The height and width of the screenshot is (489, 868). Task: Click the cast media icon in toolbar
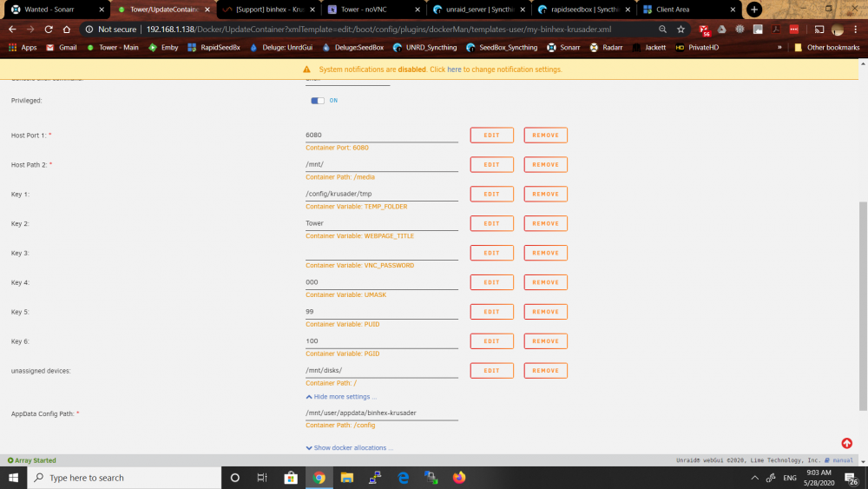819,30
